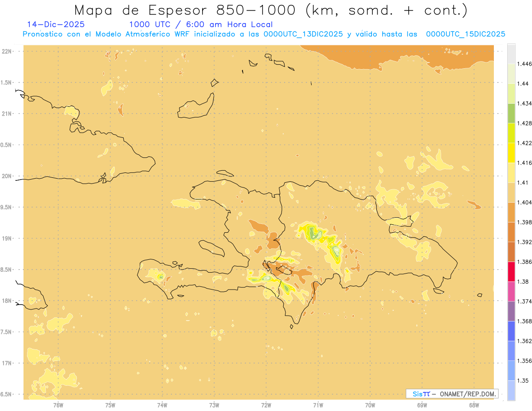Click the legend value '1.392'

[x=525, y=242]
